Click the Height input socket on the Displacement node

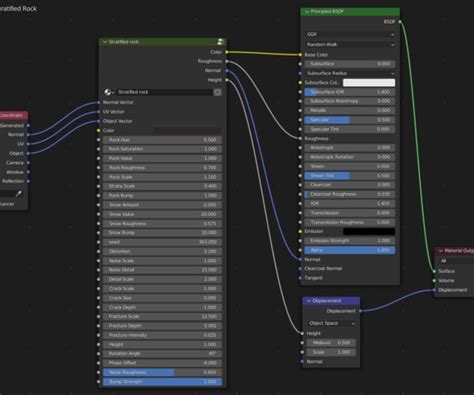pos(302,333)
